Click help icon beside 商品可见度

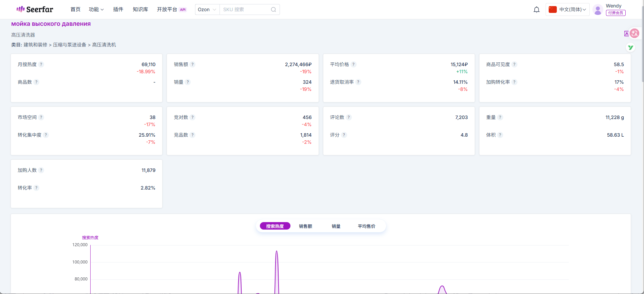pyautogui.click(x=514, y=64)
